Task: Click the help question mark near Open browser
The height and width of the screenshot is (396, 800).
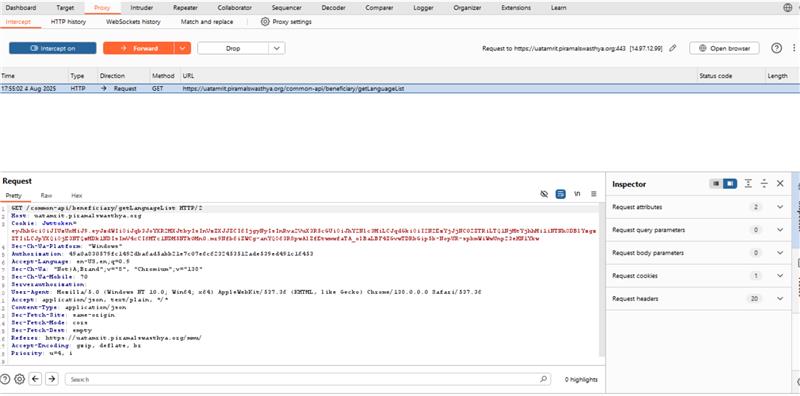Action: pyautogui.click(x=776, y=48)
